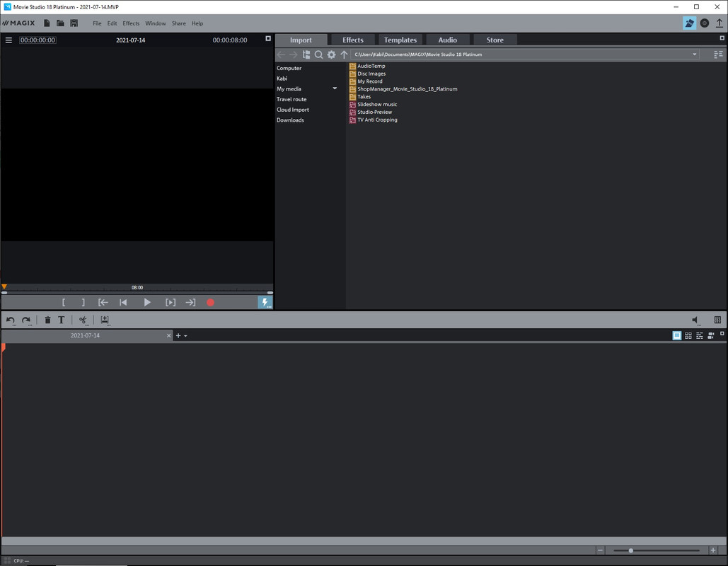Select Computer in the Media Pool sidebar
This screenshot has height=566, width=728.
coord(289,68)
